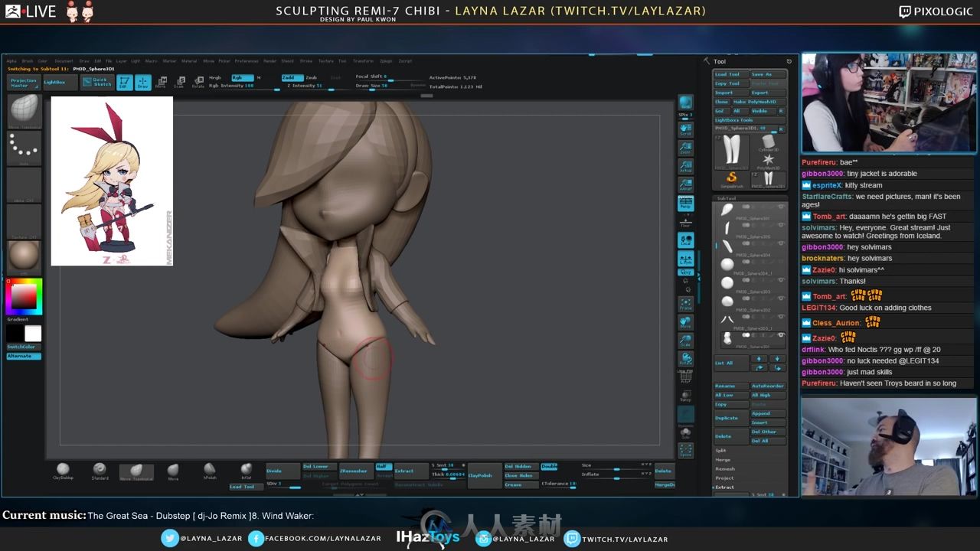Click the Zoom canvas icon
Image resolution: width=980 pixels, height=551 pixels.
tap(686, 148)
